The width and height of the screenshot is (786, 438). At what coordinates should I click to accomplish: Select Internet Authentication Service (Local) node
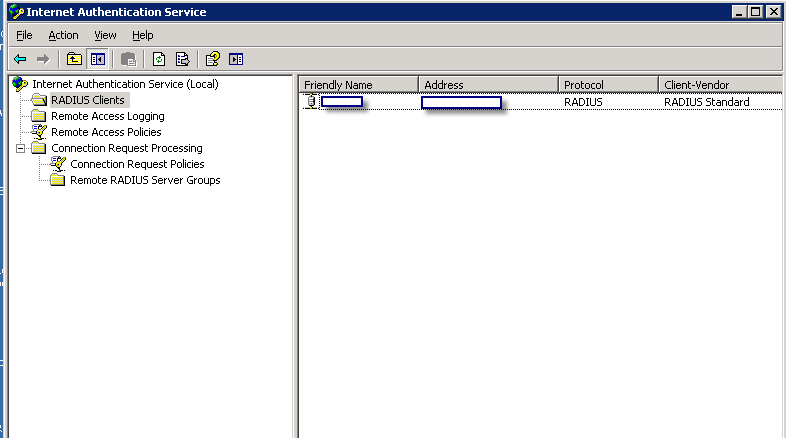coord(125,84)
